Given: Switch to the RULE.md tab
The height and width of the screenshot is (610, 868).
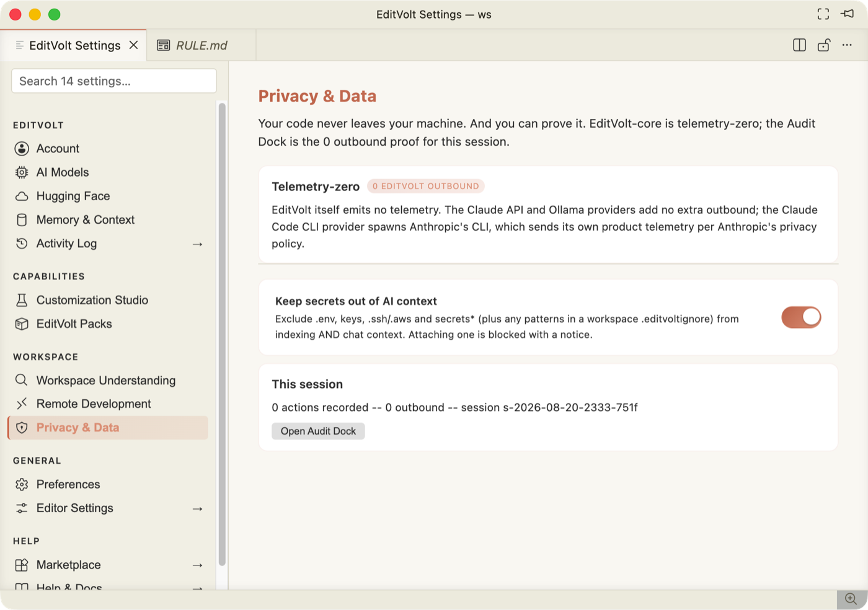Looking at the screenshot, I should coord(201,45).
